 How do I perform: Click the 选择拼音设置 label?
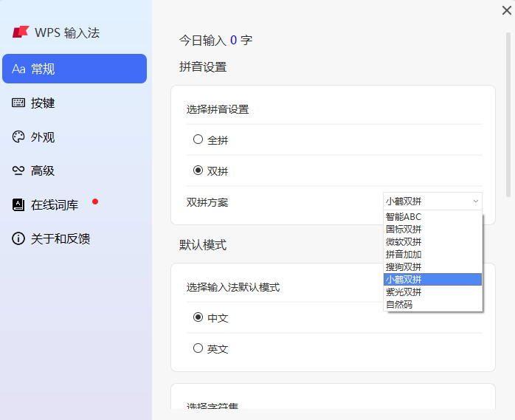218,109
